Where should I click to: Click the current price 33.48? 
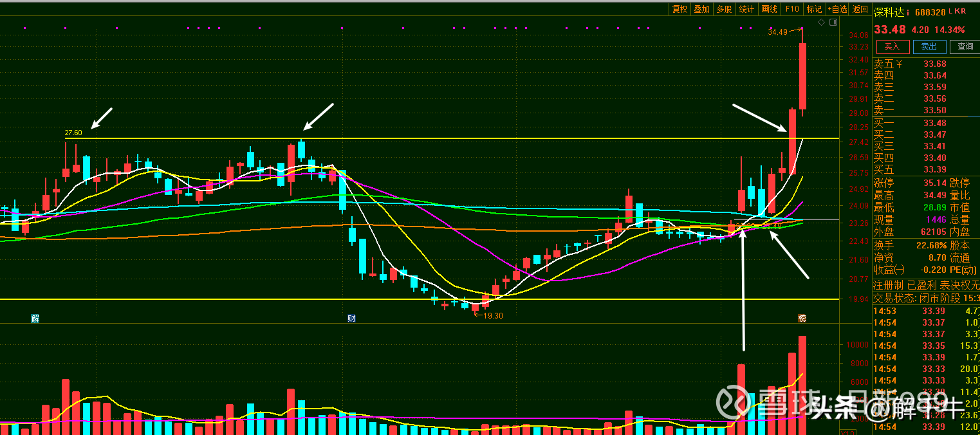pyautogui.click(x=889, y=29)
